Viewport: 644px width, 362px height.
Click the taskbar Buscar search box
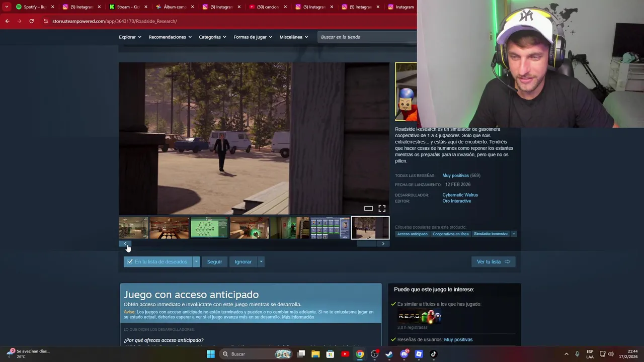[256, 354]
